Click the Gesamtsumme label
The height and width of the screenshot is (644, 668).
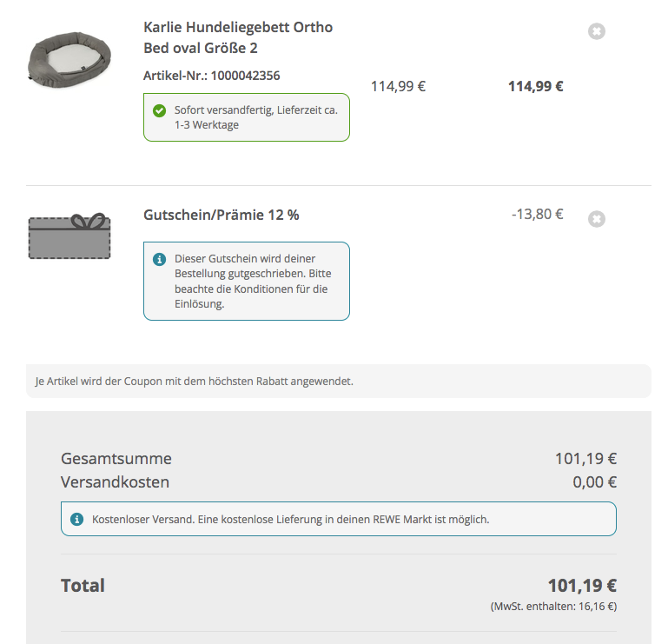click(x=116, y=459)
